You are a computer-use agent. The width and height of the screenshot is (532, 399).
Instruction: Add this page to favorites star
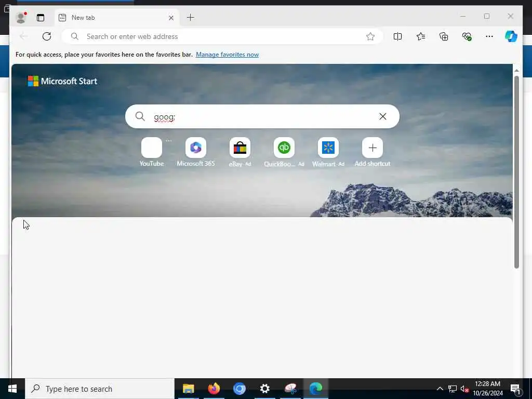point(370,36)
